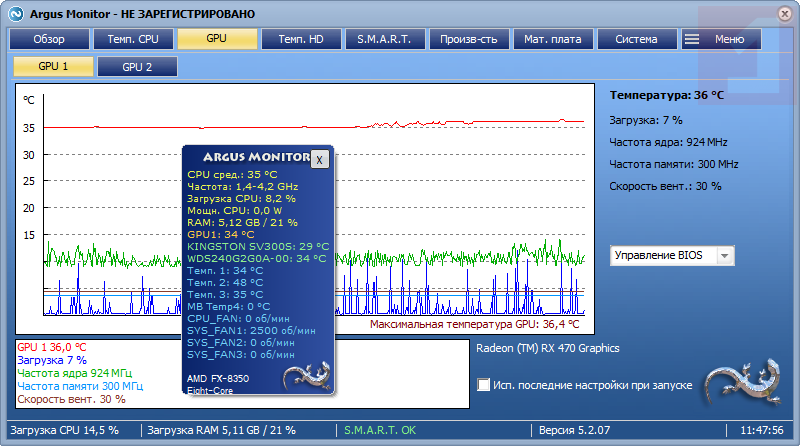Image resolution: width=800 pixels, height=446 pixels.
Task: Switch to the Темп. CPU tab
Action: tap(133, 39)
